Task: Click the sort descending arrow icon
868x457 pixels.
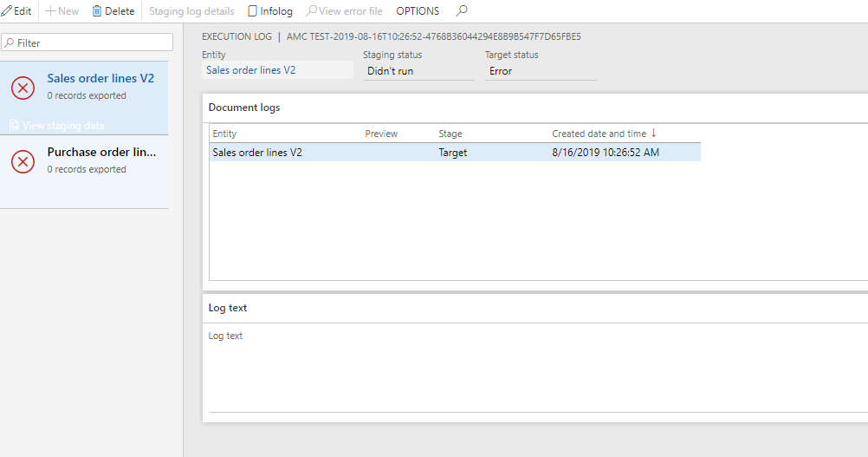Action: (654, 133)
